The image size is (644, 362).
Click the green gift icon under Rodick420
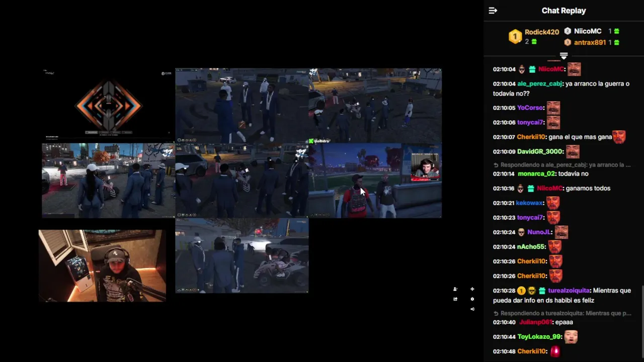[534, 42]
